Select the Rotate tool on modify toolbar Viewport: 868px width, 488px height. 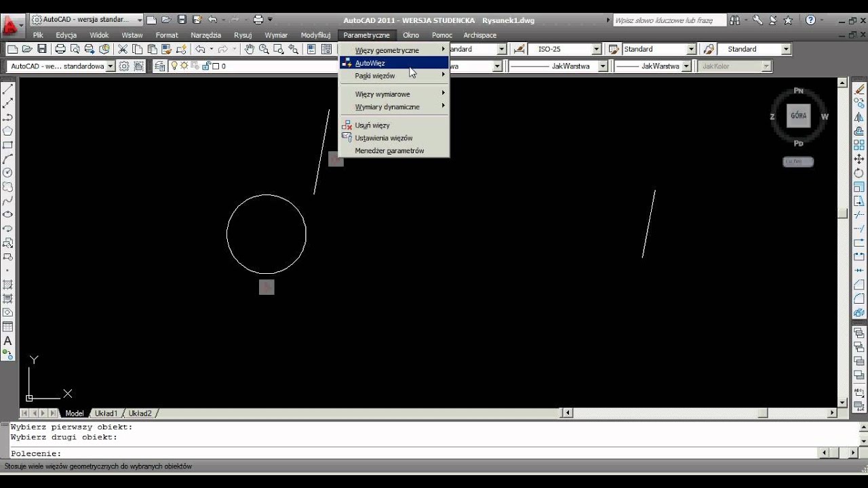(x=859, y=173)
